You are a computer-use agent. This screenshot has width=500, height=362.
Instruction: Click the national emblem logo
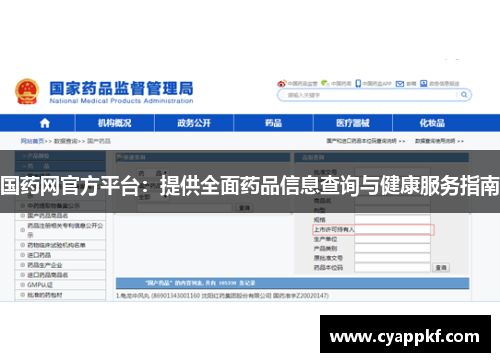(27, 92)
